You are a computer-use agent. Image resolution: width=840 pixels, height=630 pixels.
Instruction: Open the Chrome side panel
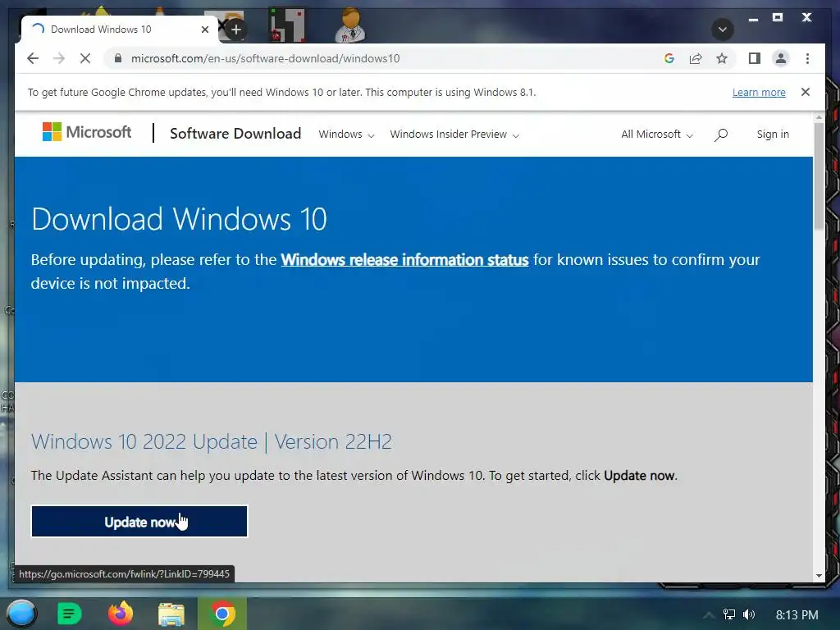755,58
